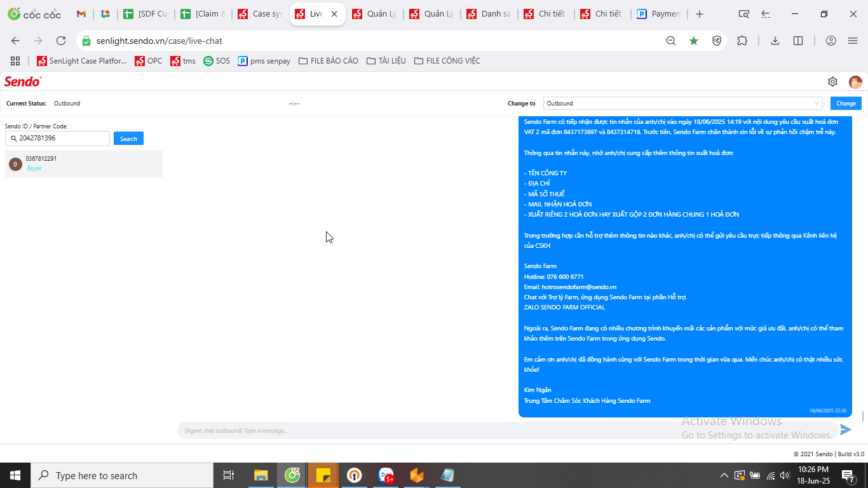Switch to the Paymen tab
The image size is (868, 488).
(x=659, y=14)
